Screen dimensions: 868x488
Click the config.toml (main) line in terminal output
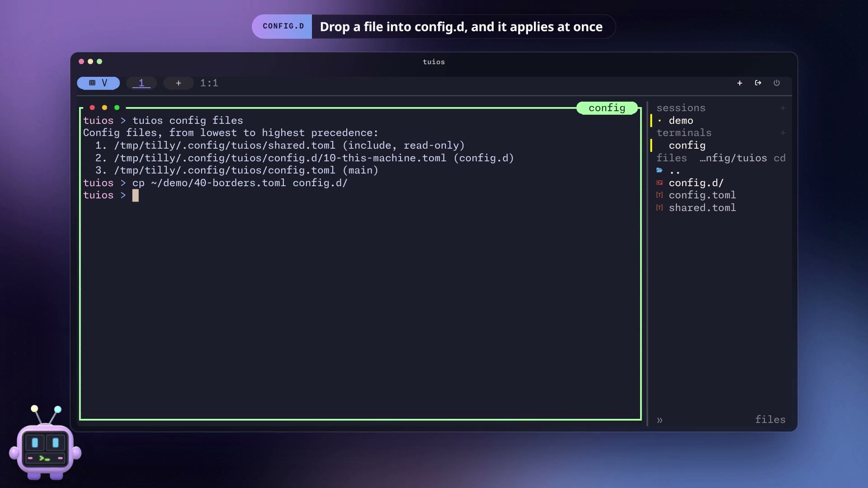[237, 170]
